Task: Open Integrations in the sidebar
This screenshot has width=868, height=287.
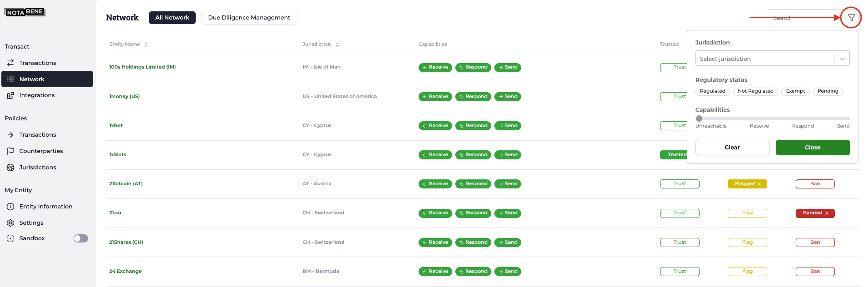Action: click(37, 95)
